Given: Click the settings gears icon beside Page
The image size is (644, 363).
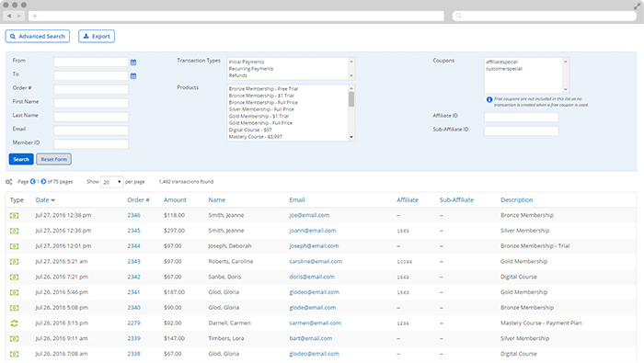Looking at the screenshot, I should (x=8, y=182).
